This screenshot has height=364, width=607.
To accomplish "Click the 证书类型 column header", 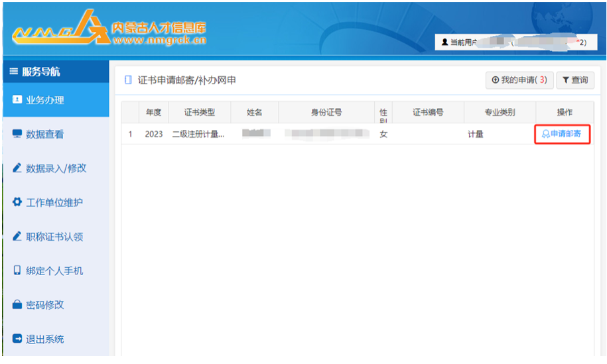I will [199, 113].
